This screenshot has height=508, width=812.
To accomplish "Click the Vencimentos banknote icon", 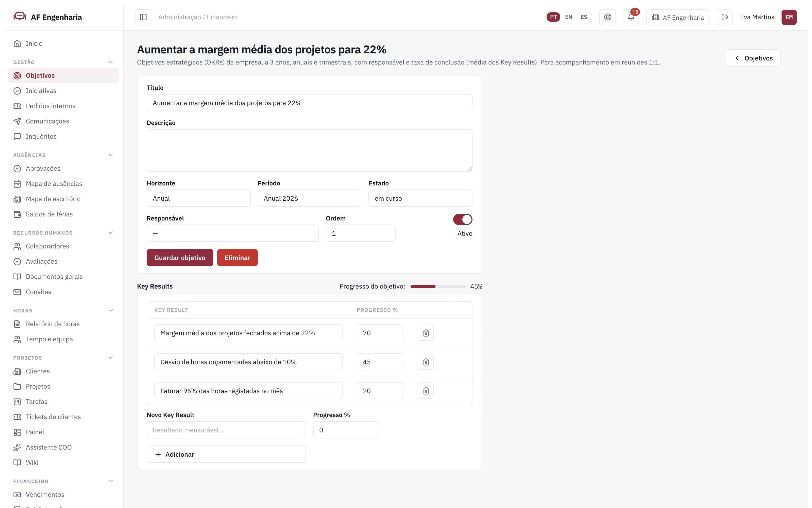I will coord(17,495).
